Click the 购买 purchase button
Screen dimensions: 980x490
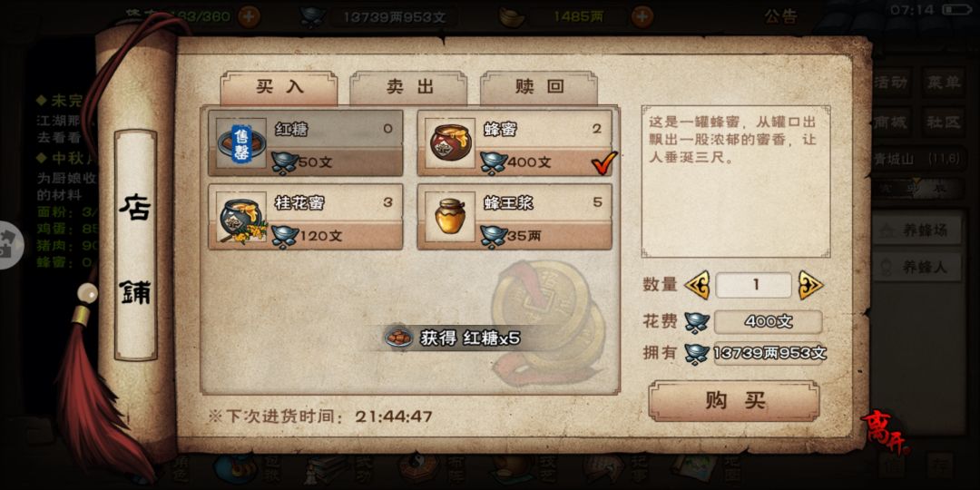pyautogui.click(x=734, y=401)
